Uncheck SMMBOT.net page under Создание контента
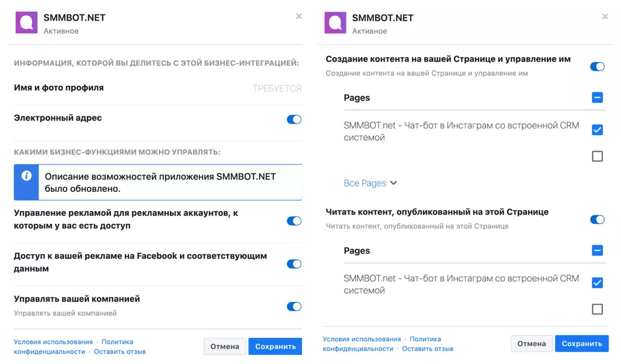621x364 pixels. [597, 130]
